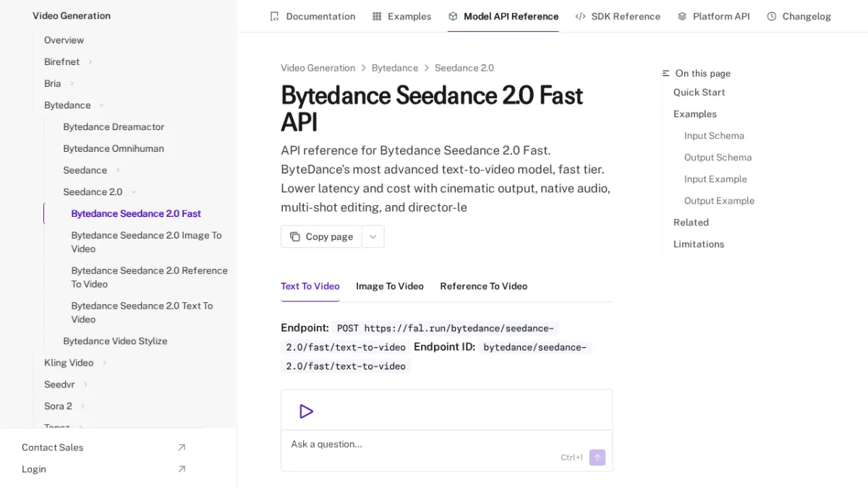Open Video Generation breadcrumb link
The image size is (868, 488).
click(x=318, y=68)
